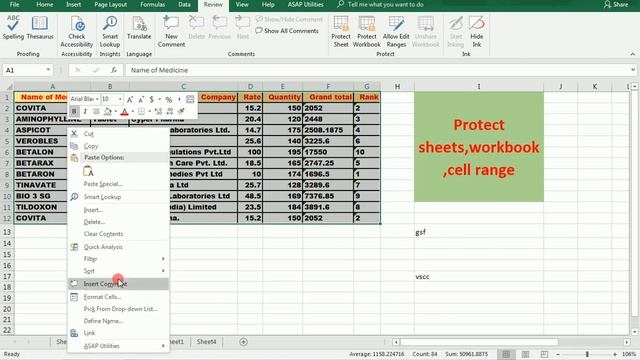Image resolution: width=640 pixels, height=360 pixels.
Task: Expand the ASAP Utilities submenu in context menu
Action: pyautogui.click(x=118, y=346)
